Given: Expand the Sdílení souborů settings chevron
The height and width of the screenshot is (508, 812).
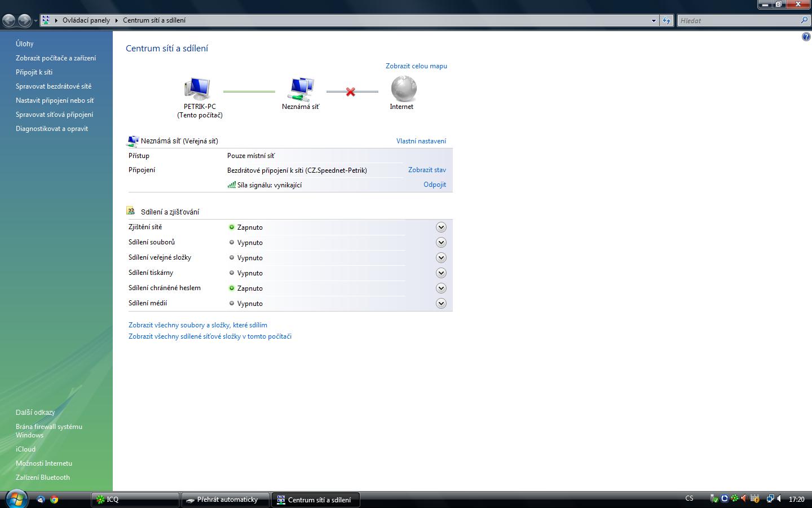Looking at the screenshot, I should click(441, 242).
